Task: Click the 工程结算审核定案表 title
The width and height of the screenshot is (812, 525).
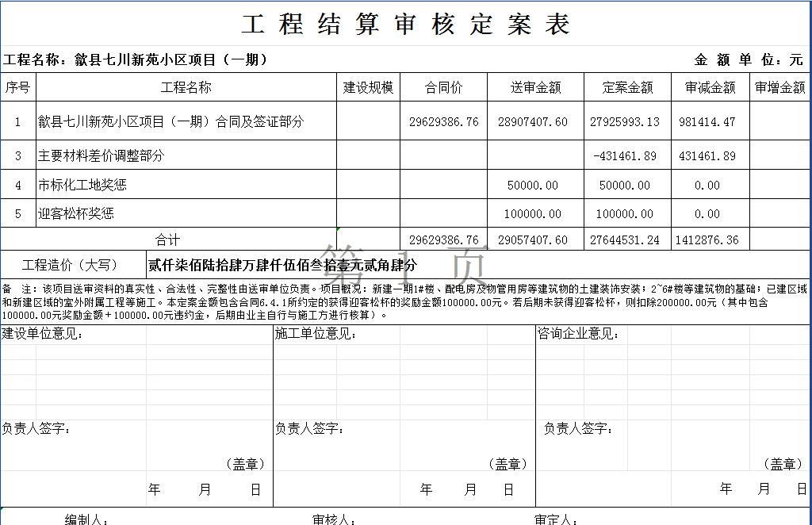Action: tap(406, 25)
